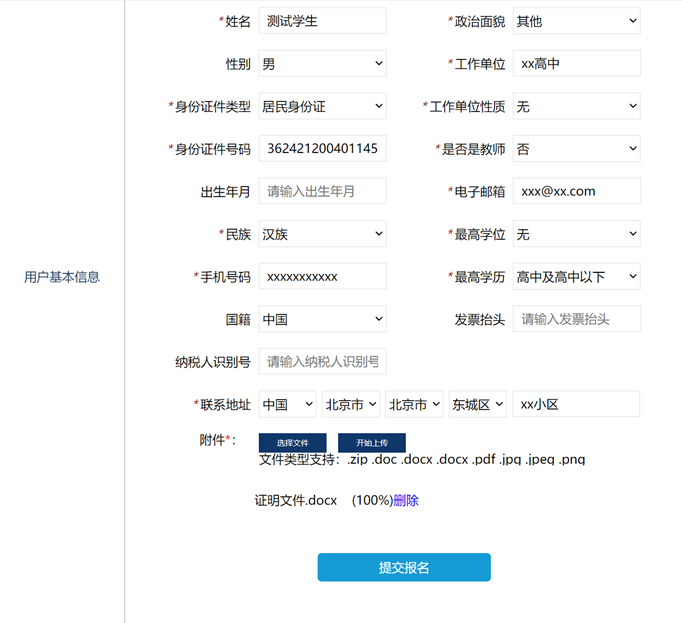Open the 是否是教师 dropdown

coord(576,149)
